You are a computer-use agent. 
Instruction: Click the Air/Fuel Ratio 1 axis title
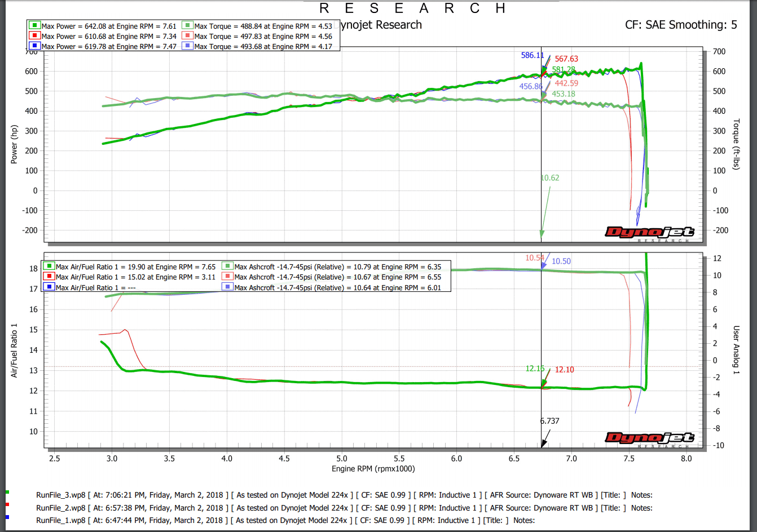pos(15,350)
